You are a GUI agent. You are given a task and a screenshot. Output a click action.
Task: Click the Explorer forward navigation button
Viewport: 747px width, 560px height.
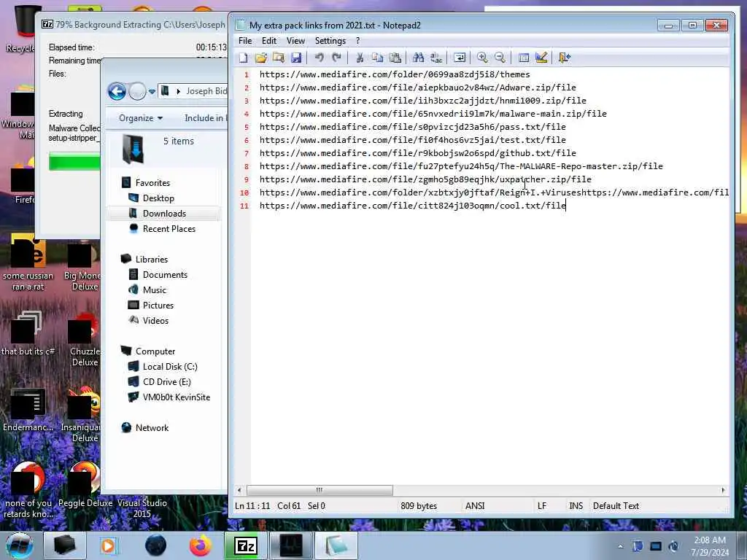point(137,91)
